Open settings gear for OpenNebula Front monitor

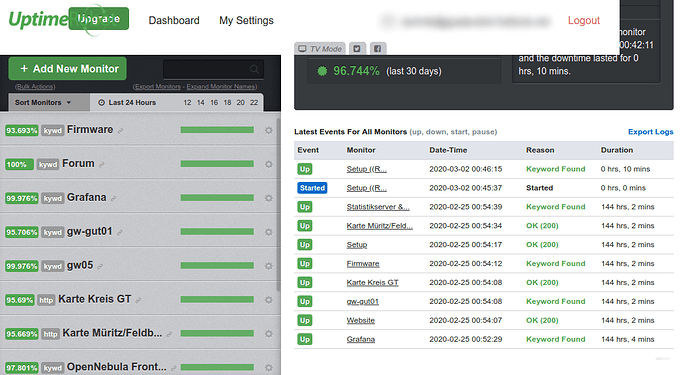[x=268, y=368]
